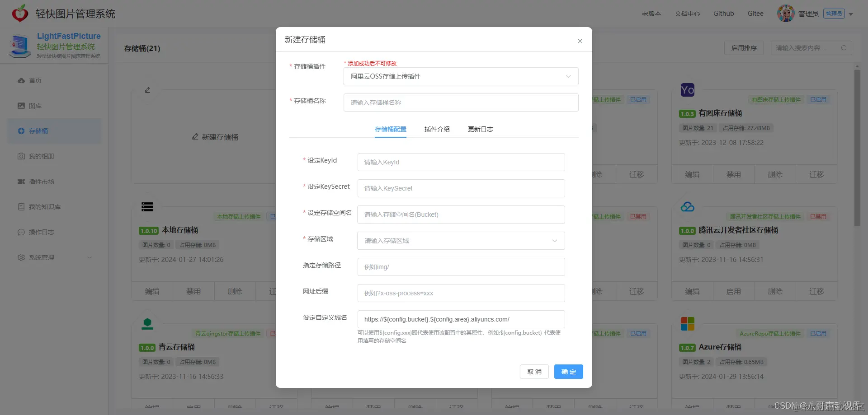This screenshot has width=868, height=415.
Task: Click the 已禁用 tag on 腾讯云 card
Action: [818, 217]
